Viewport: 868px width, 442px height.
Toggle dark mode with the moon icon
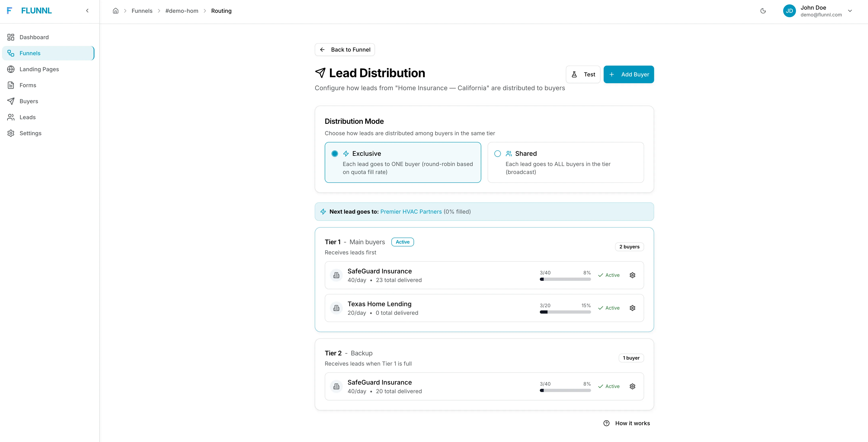tap(763, 11)
